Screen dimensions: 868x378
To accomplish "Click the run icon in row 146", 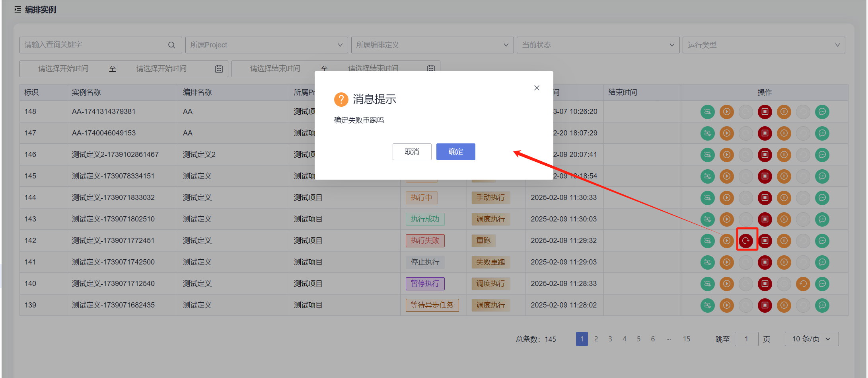I will point(726,155).
